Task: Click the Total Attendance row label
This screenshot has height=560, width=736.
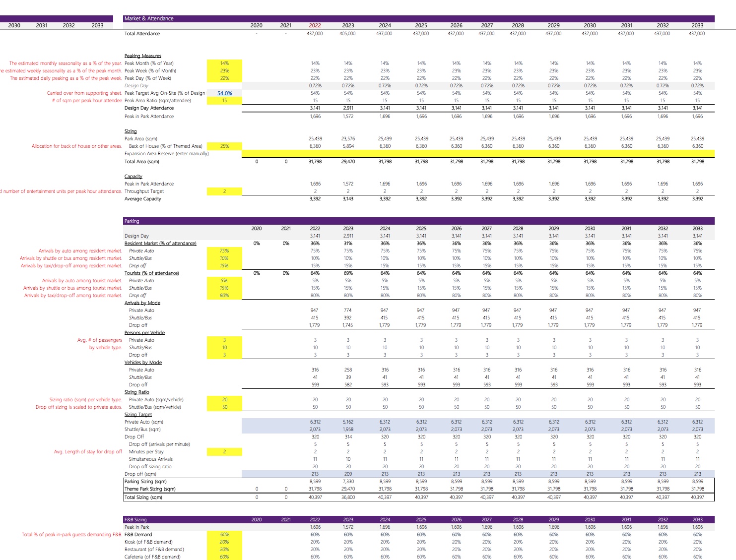Action: pos(142,34)
